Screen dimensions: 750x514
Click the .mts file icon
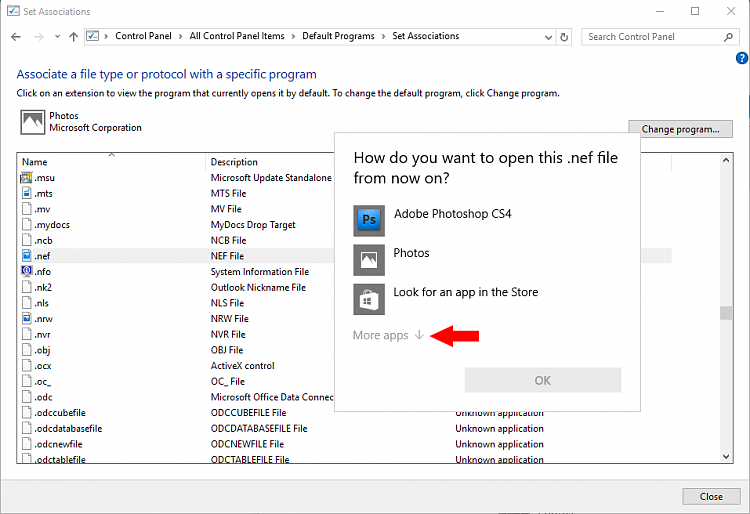click(27, 193)
